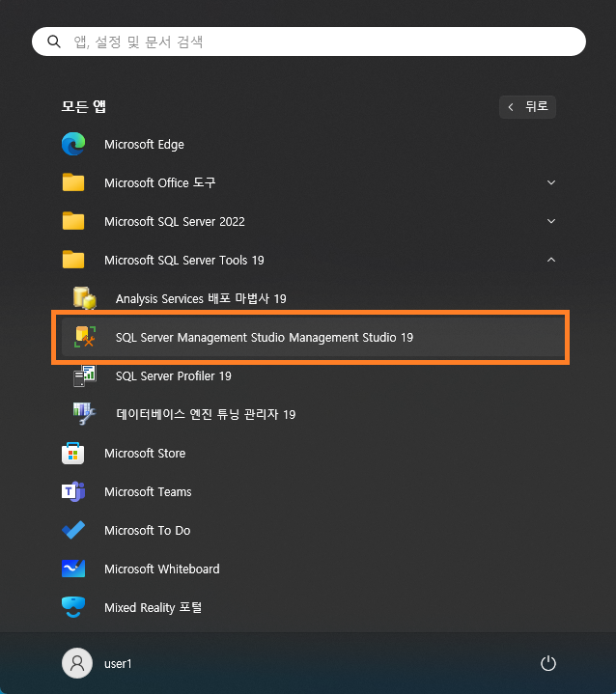The height and width of the screenshot is (694, 616).
Task: Expand Microsoft SQL Server 2022 chevron
Action: pos(551,221)
